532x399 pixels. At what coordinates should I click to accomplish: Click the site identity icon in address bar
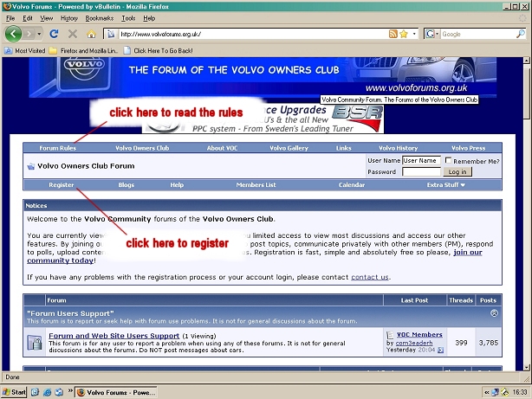coord(111,34)
